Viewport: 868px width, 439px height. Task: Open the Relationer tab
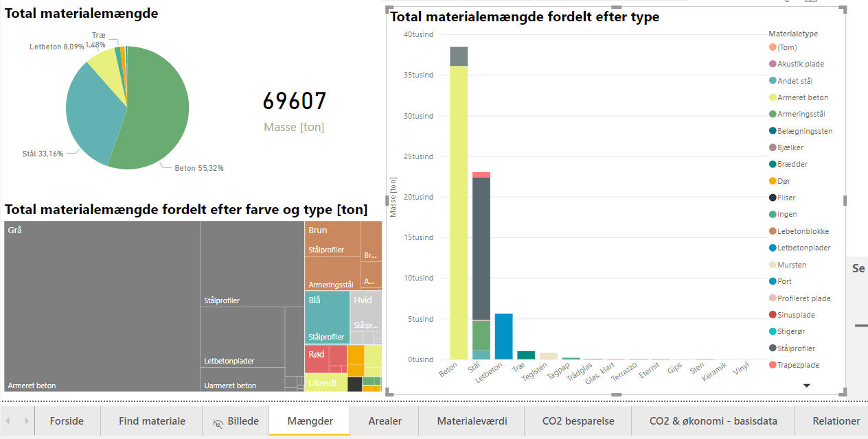click(835, 421)
